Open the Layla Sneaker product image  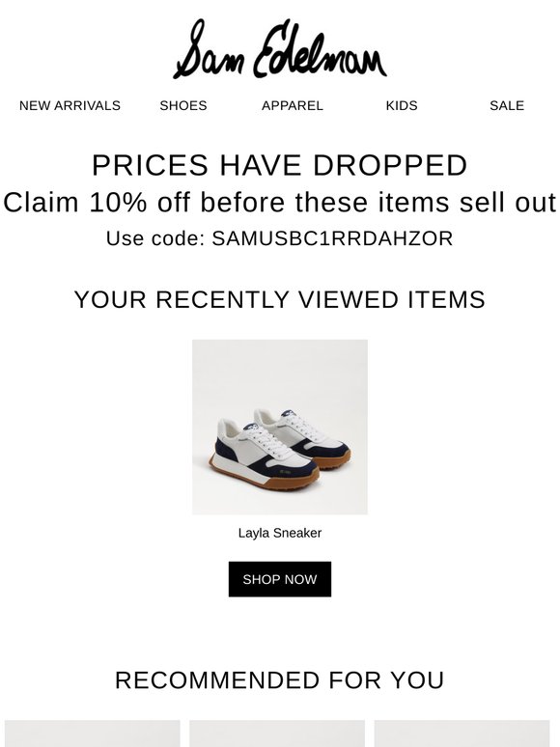click(x=280, y=427)
